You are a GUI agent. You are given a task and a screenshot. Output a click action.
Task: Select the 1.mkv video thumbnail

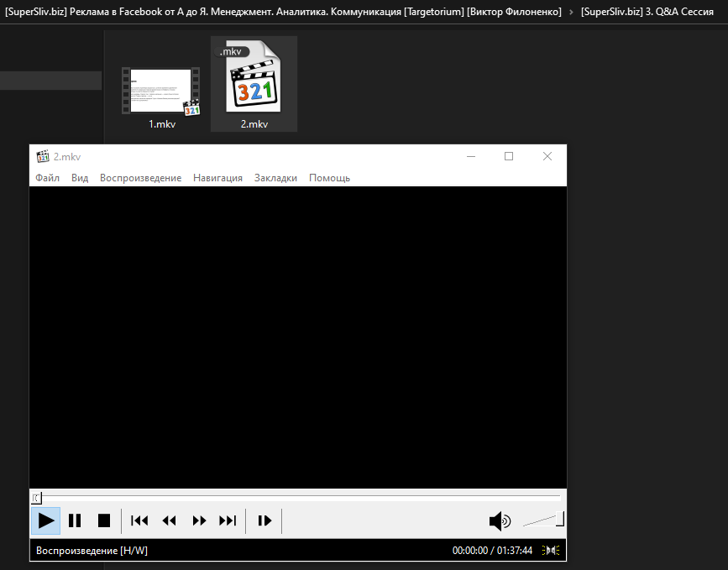click(x=161, y=91)
